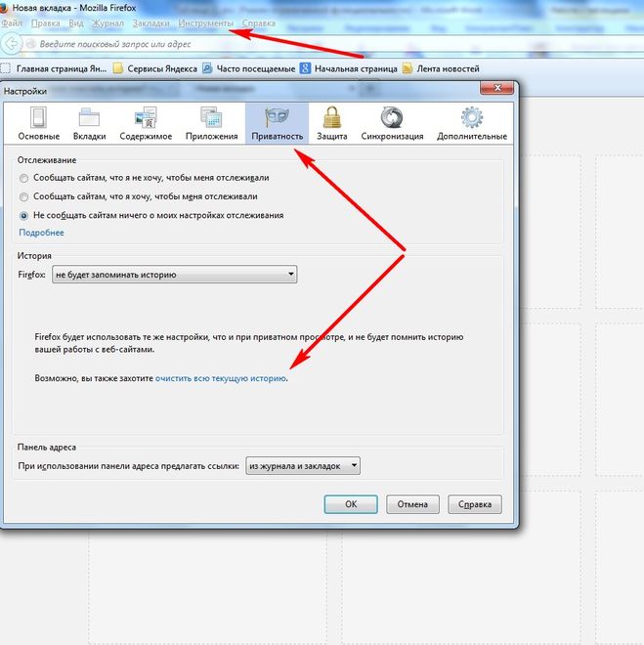Confirm settings with the OK button
Image resolution: width=644 pixels, height=645 pixels.
(x=351, y=504)
